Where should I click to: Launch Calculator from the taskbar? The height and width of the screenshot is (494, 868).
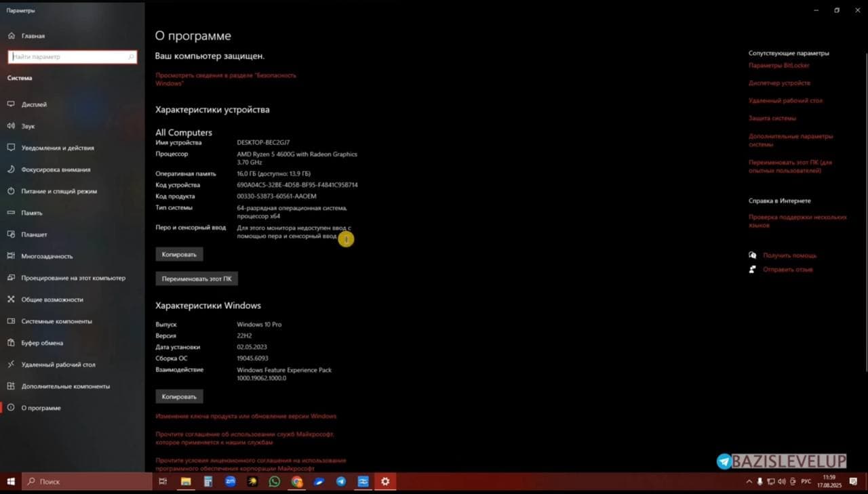coord(208,481)
